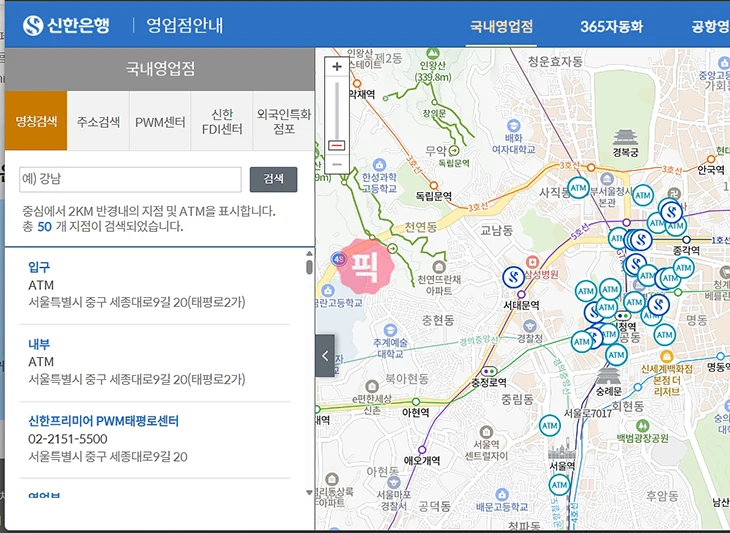The width and height of the screenshot is (730, 533).
Task: Click the 추계예술대학교 school icon
Action: [390, 330]
